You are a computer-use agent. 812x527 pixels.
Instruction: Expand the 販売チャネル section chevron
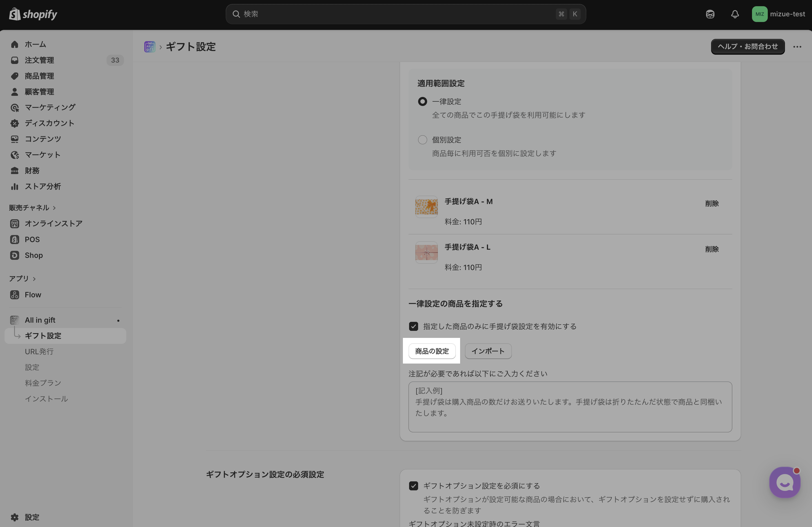(54, 207)
